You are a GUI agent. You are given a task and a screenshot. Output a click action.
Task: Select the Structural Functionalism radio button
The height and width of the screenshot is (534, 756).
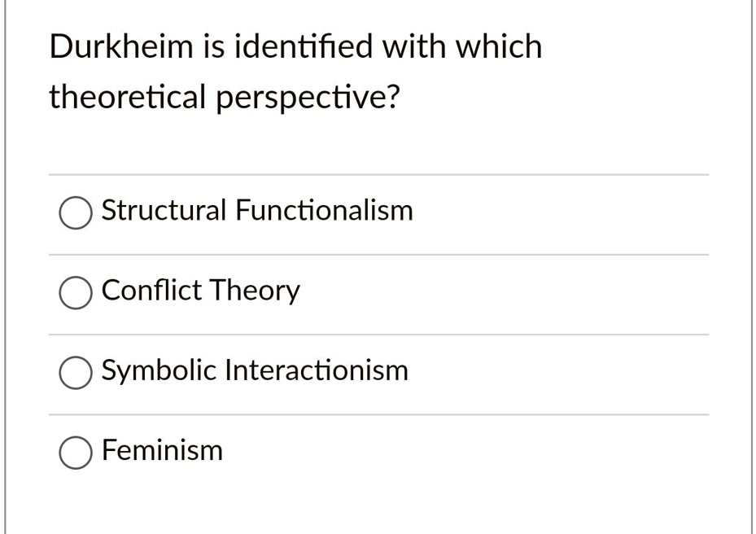click(75, 213)
